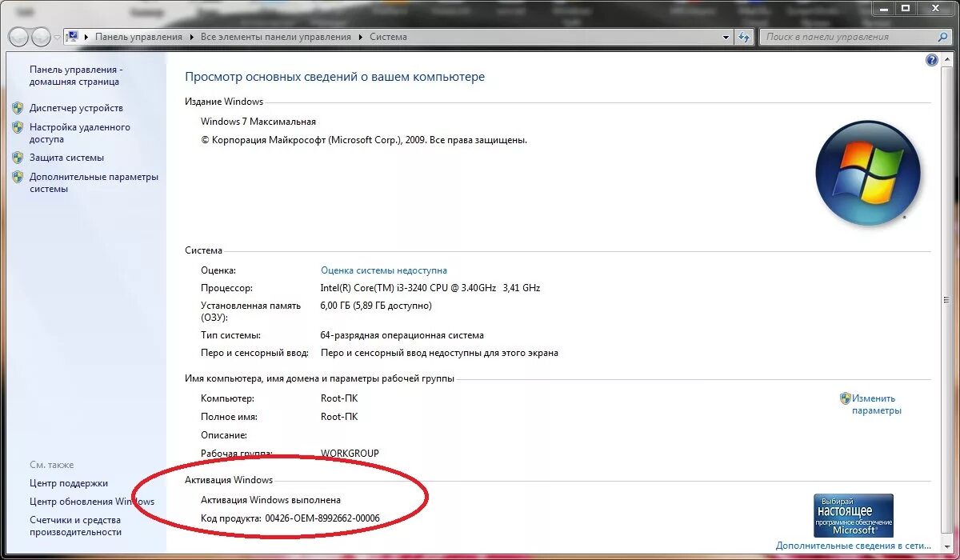Open 'Панель управления - домашняя страница' link
The width and height of the screenshot is (960, 560).
point(76,75)
